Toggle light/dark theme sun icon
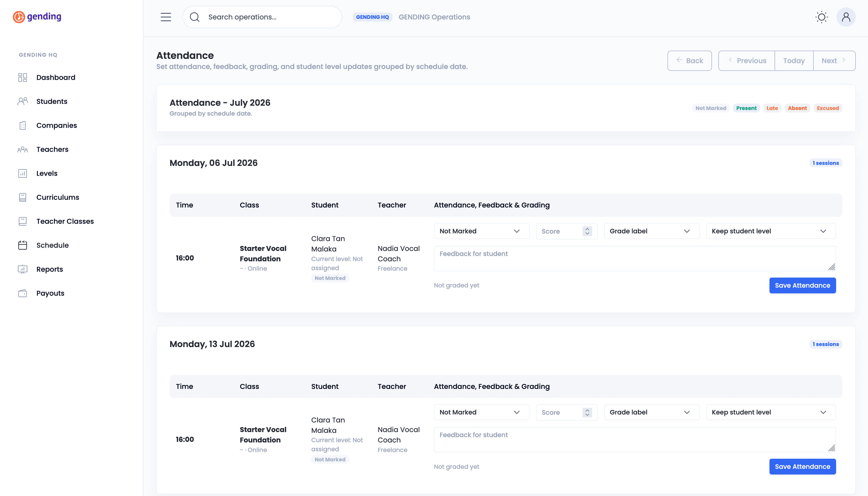The width and height of the screenshot is (868, 496). click(x=821, y=17)
